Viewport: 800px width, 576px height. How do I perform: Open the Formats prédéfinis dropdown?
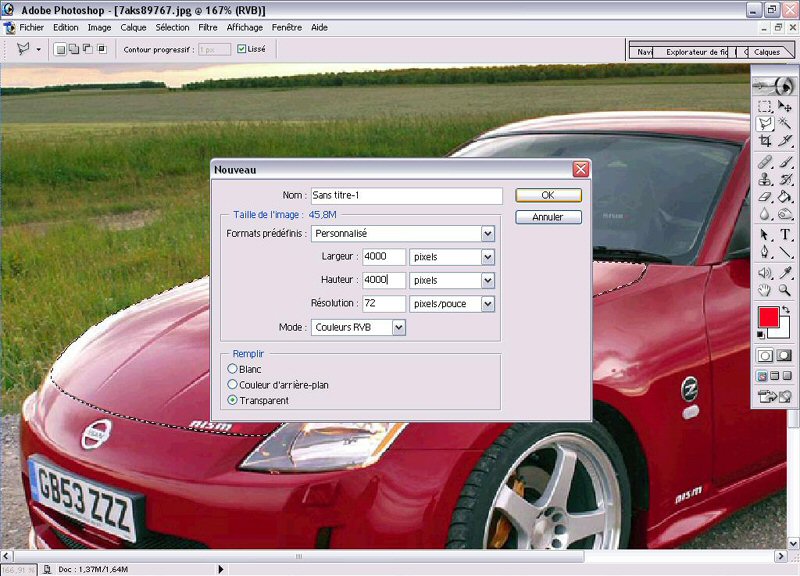click(488, 234)
